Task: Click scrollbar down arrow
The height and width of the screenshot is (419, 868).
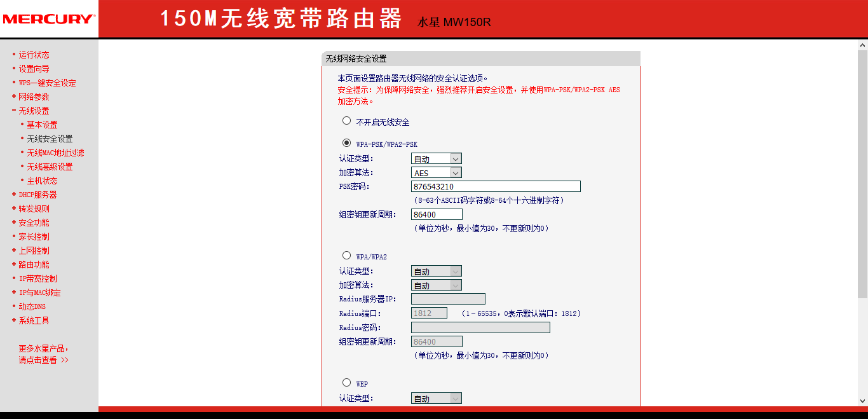Action: (x=862, y=401)
